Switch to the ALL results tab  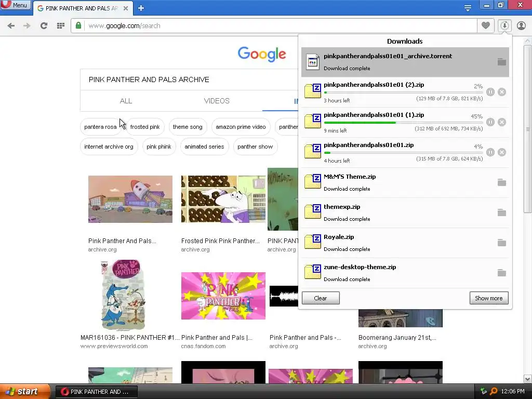126,101
